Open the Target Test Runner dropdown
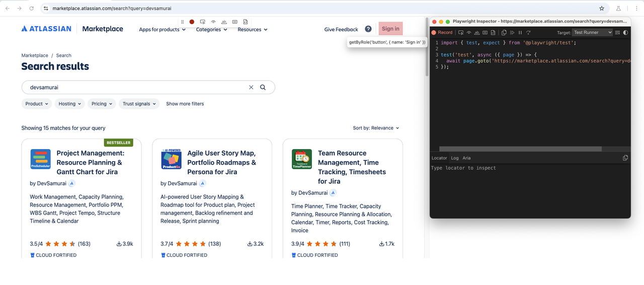This screenshot has width=644, height=285. coord(592,32)
